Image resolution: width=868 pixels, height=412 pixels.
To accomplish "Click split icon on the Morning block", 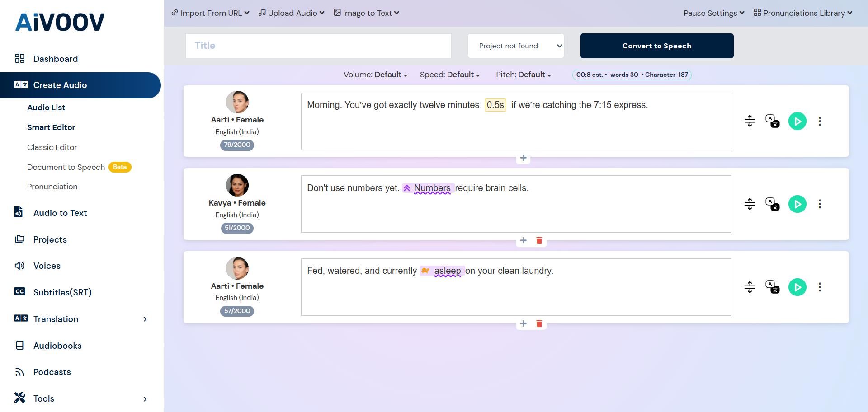I will point(750,121).
